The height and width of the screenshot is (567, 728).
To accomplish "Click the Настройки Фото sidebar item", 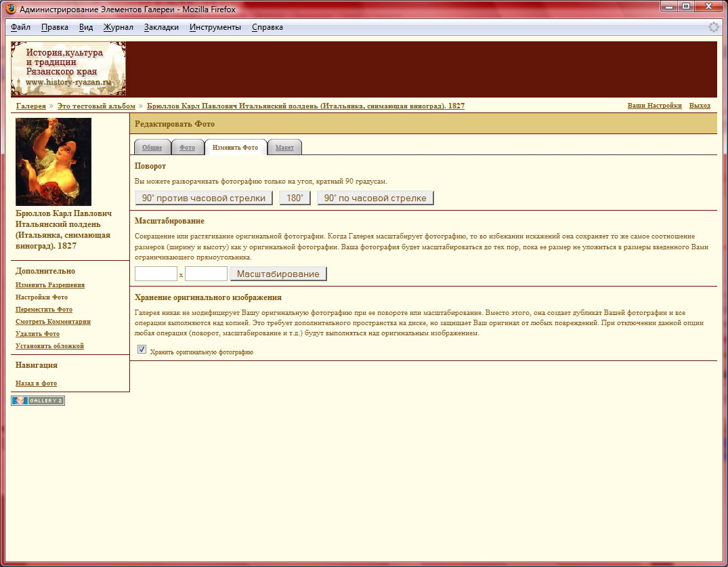I will pos(42,297).
